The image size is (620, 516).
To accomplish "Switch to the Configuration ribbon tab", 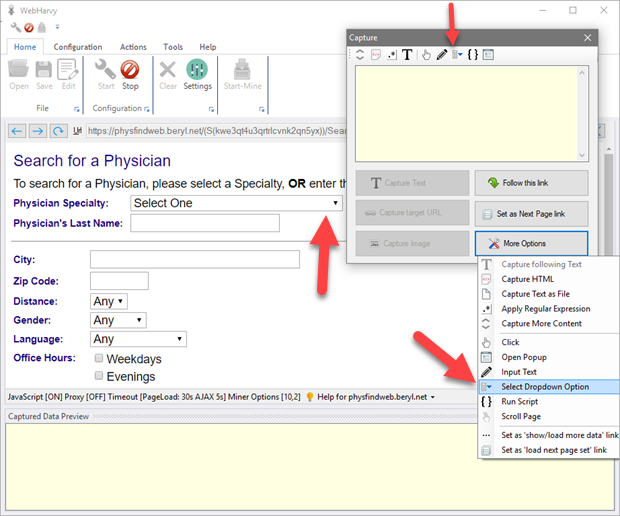I will point(78,47).
